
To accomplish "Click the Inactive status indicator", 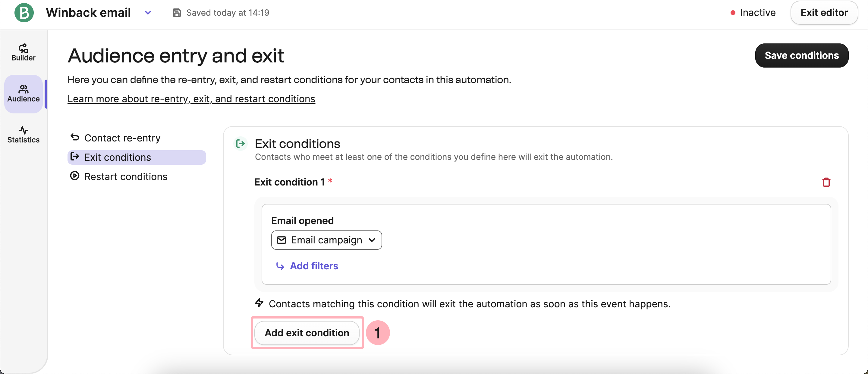I will pos(753,13).
